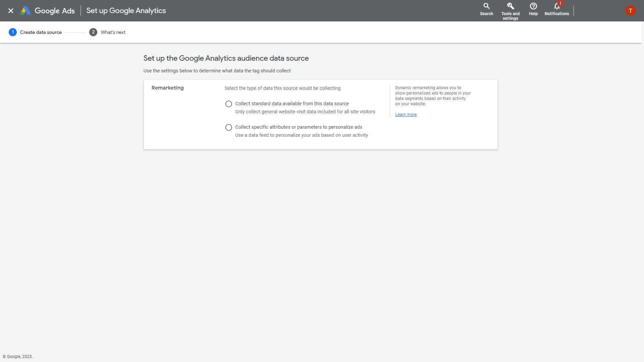Open the Search tool in header

pyautogui.click(x=486, y=9)
